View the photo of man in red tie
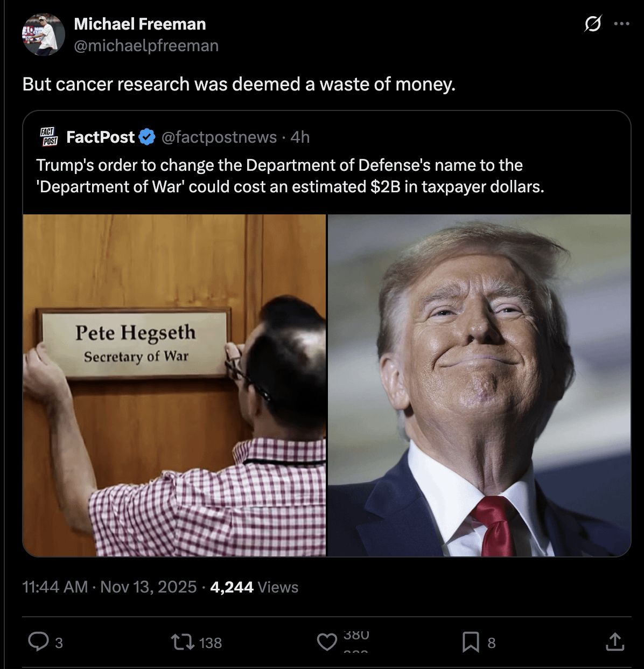The image size is (644, 669). click(x=479, y=385)
